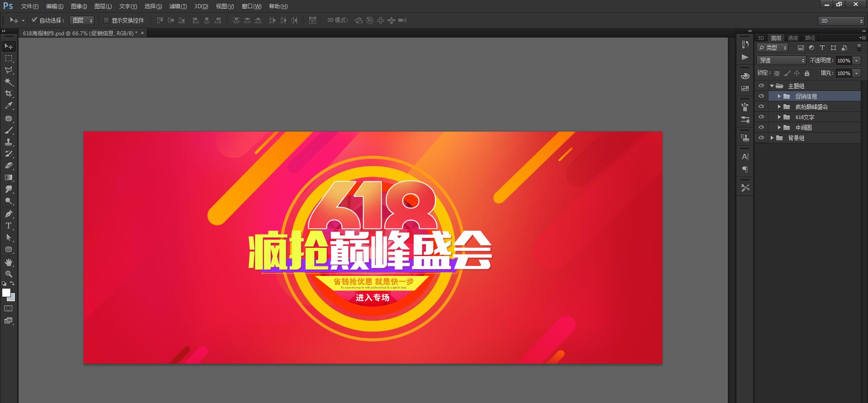Toggle the layer filter on/off switch
Screen dimensions: 868x403
click(x=859, y=47)
